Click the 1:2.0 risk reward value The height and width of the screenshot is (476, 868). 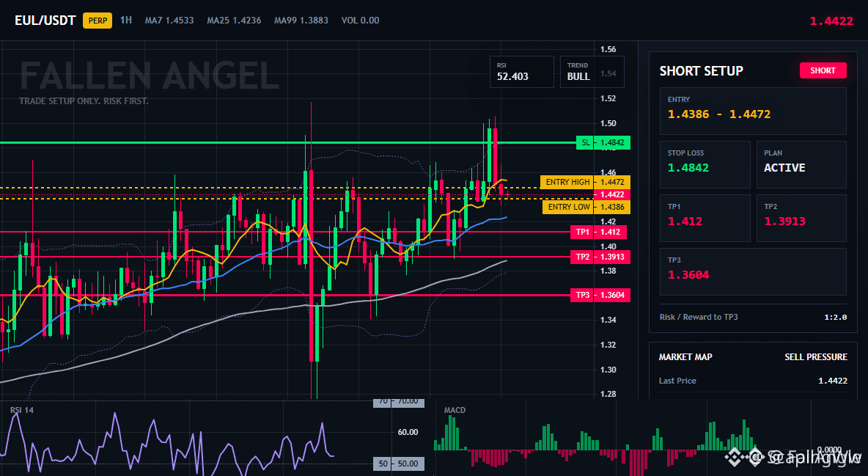[835, 317]
